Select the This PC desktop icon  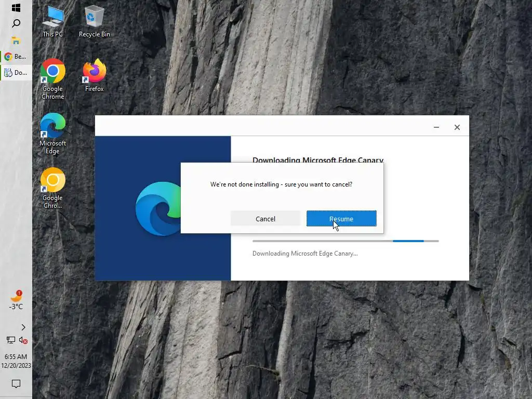click(52, 22)
